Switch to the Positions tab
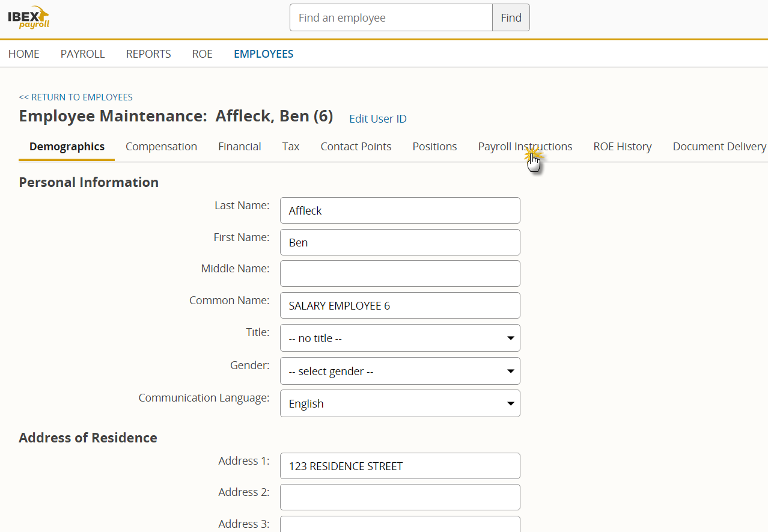The image size is (768, 532). [434, 146]
